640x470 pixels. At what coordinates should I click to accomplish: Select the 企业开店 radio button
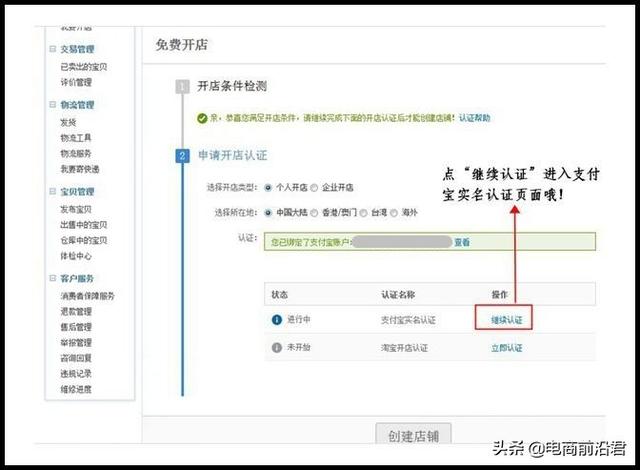tap(314, 187)
